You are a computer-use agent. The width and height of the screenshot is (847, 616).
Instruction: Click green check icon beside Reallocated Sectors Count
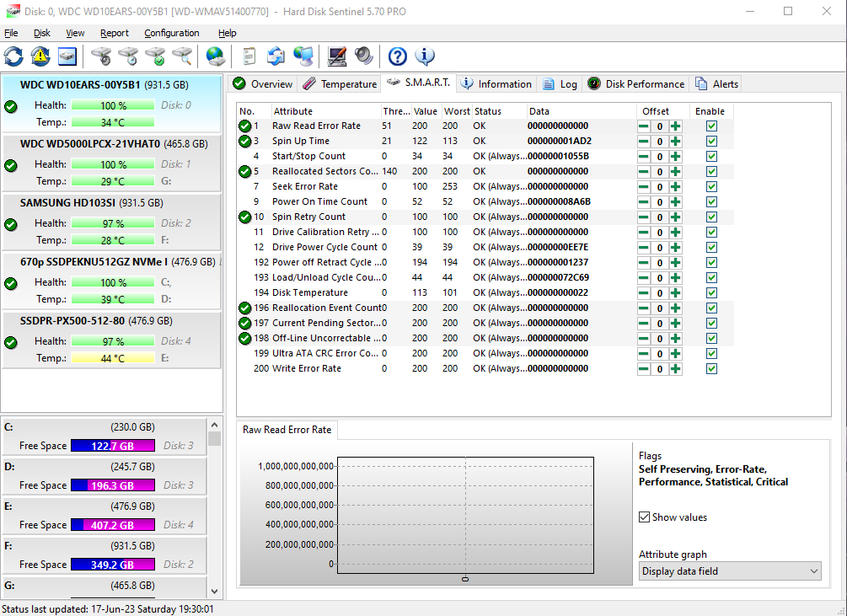coord(244,172)
